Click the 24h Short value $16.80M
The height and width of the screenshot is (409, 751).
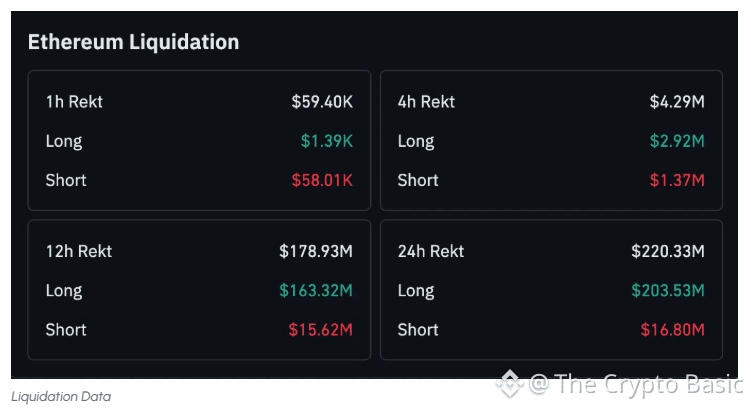pos(672,329)
